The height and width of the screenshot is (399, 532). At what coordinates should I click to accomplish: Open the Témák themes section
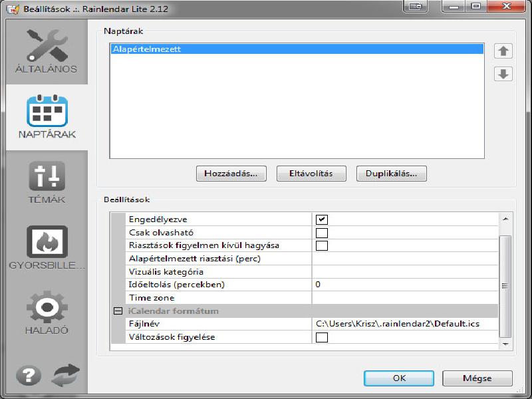(47, 182)
